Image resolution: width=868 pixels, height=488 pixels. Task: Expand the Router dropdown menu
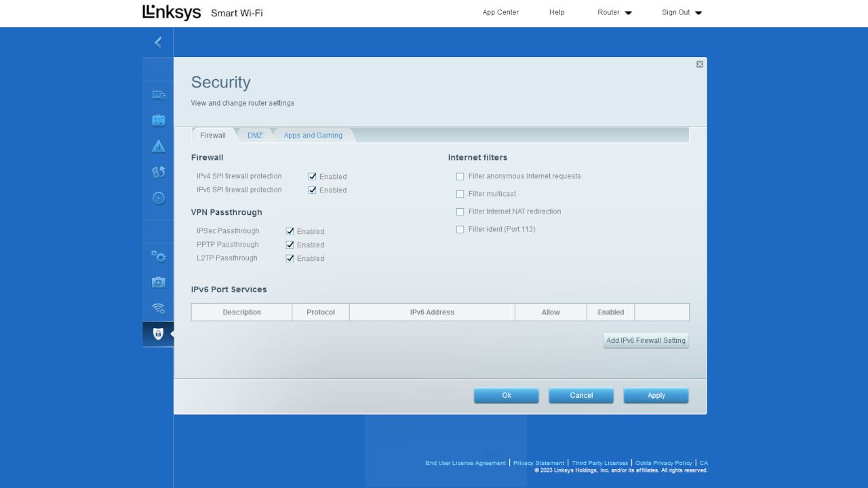pyautogui.click(x=614, y=12)
